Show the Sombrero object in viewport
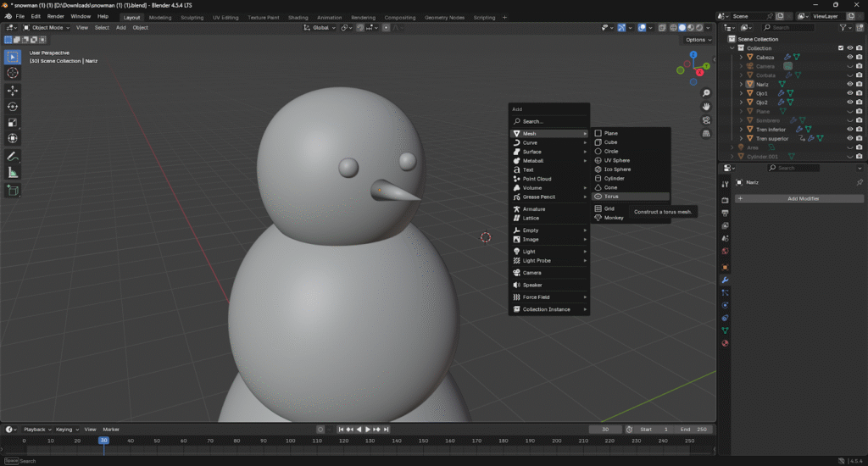The image size is (868, 466). (849, 120)
